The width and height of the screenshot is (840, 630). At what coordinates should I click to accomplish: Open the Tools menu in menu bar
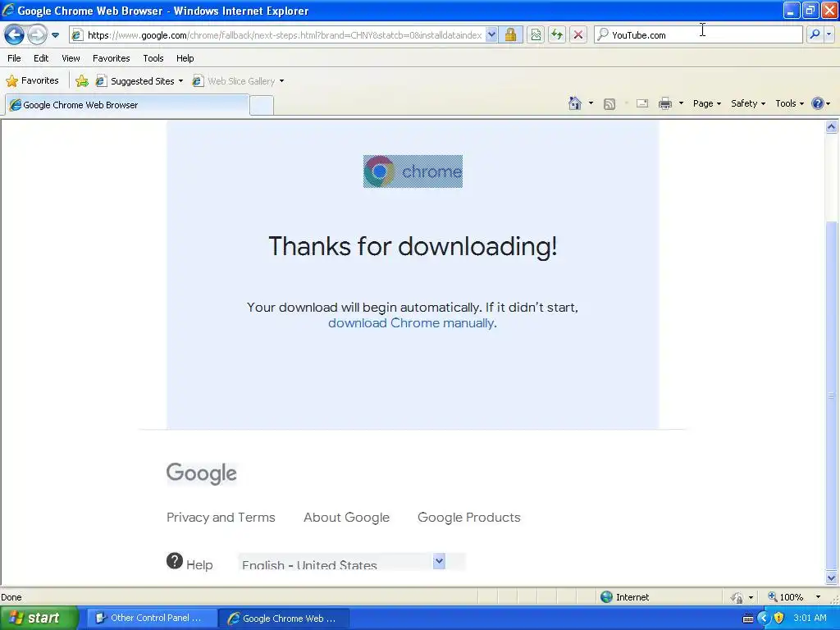point(153,58)
